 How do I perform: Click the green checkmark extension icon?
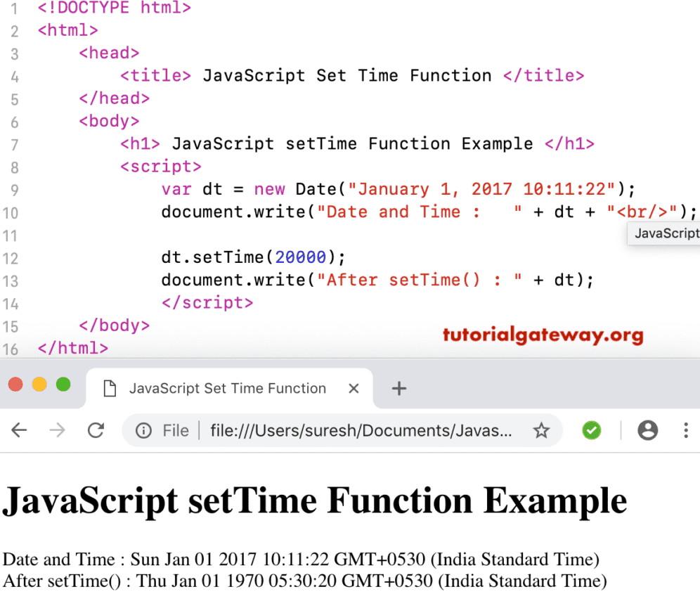pyautogui.click(x=591, y=430)
